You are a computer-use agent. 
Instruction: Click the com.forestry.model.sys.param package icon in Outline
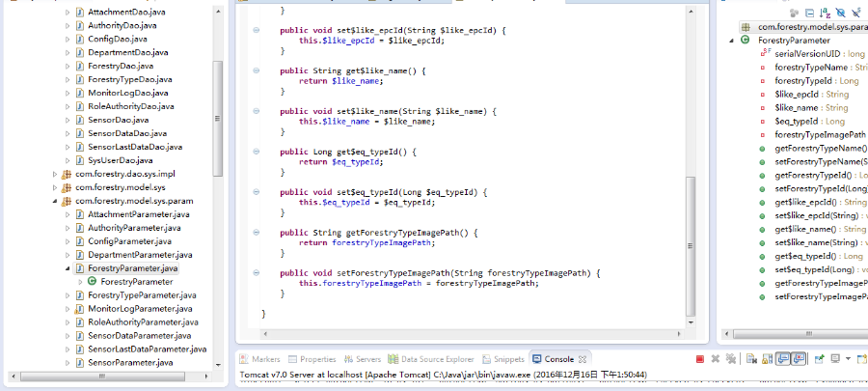(x=746, y=27)
